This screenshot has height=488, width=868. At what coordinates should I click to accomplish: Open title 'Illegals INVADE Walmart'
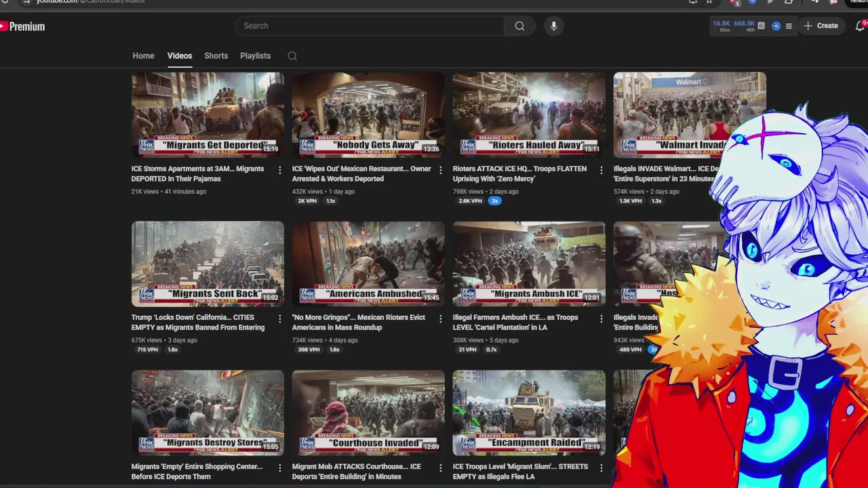pos(667,174)
